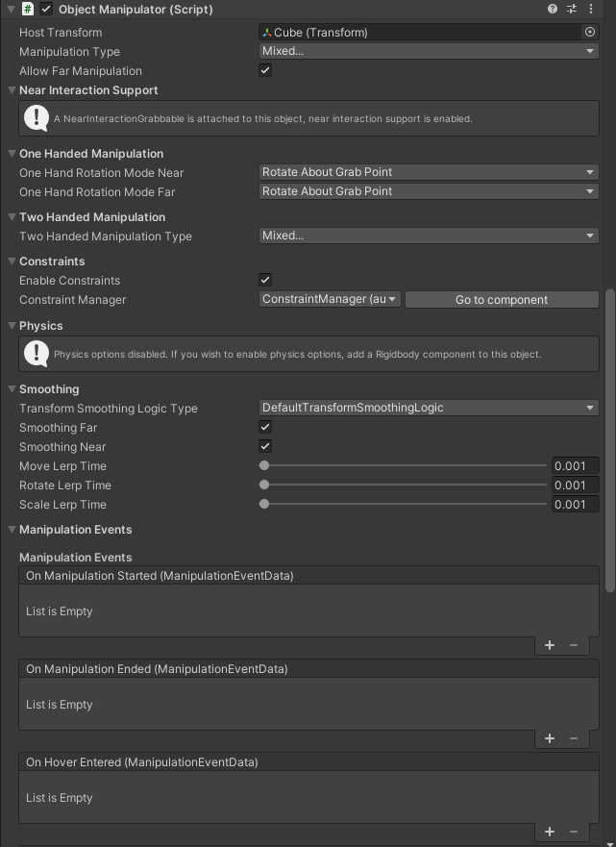Image resolution: width=616 pixels, height=847 pixels.
Task: Collapse the Smoothing foldout
Action: [10, 388]
